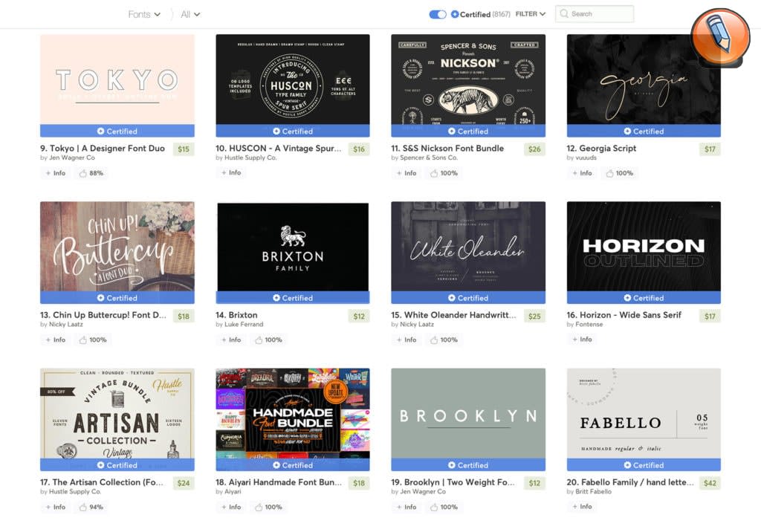761x532 pixels.
Task: Visit author Luke Ferrand profile
Action: [244, 324]
